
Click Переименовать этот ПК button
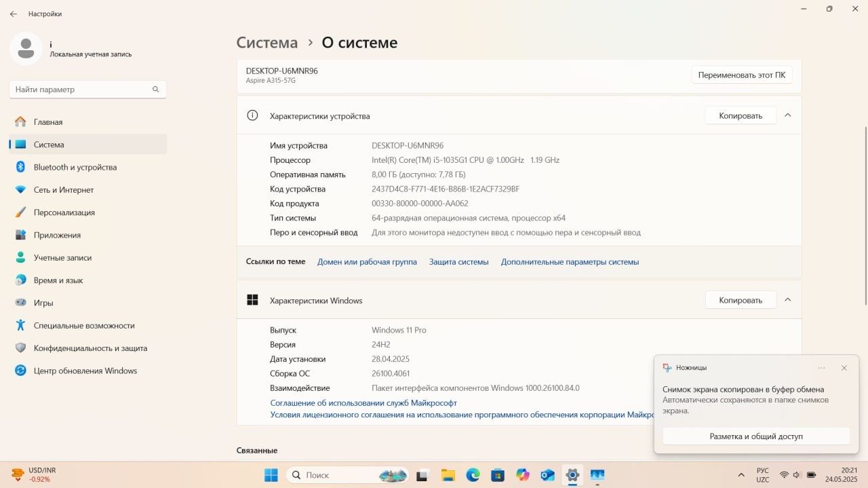[741, 75]
